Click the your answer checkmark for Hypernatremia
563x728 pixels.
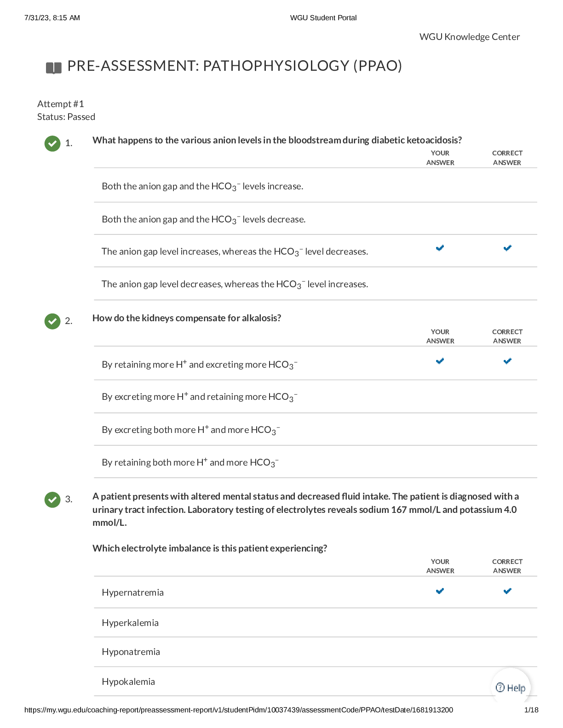pyautogui.click(x=440, y=591)
